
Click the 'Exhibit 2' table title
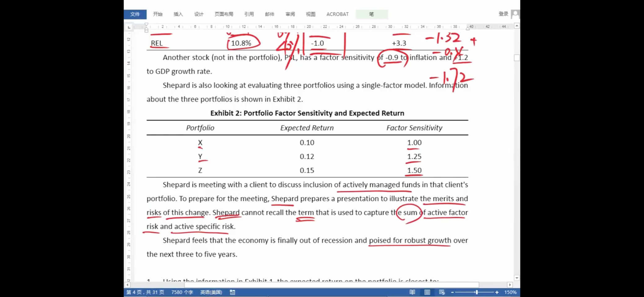(x=307, y=113)
